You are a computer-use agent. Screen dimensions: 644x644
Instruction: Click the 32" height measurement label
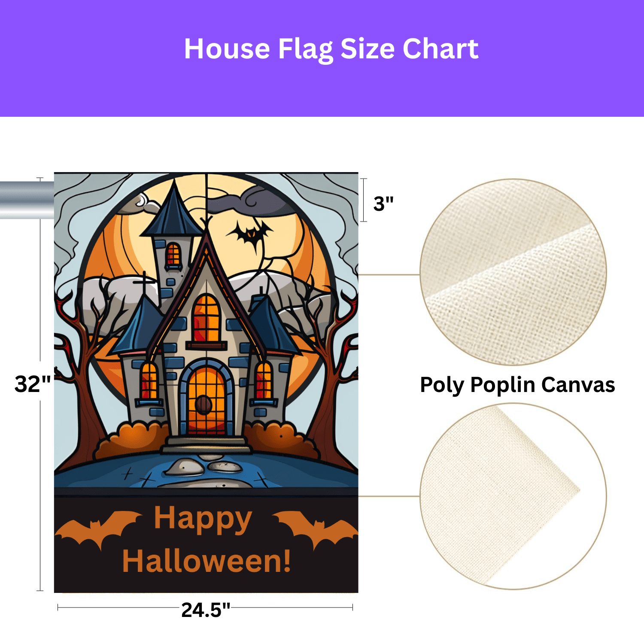tap(33, 384)
